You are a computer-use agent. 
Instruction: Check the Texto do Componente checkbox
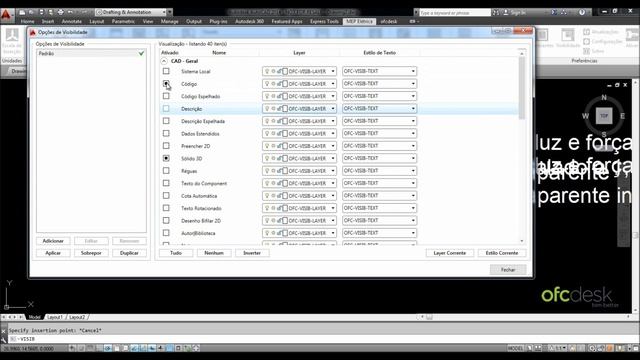click(166, 183)
